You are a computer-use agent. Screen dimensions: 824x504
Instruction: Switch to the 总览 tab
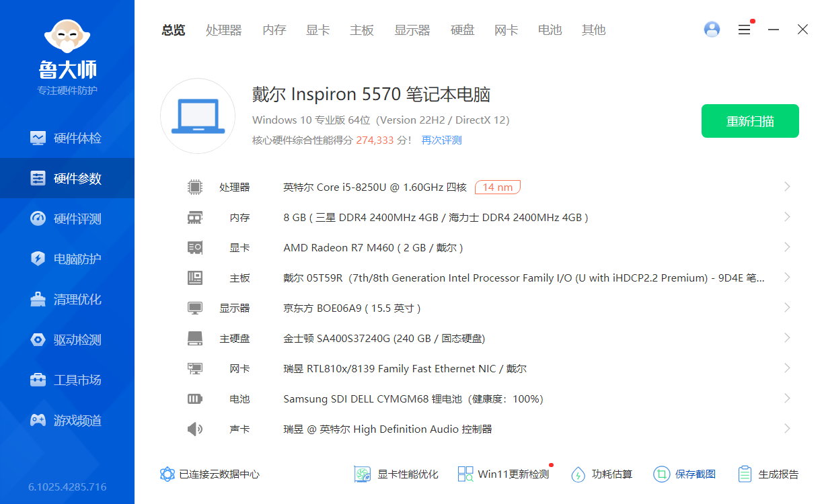174,30
